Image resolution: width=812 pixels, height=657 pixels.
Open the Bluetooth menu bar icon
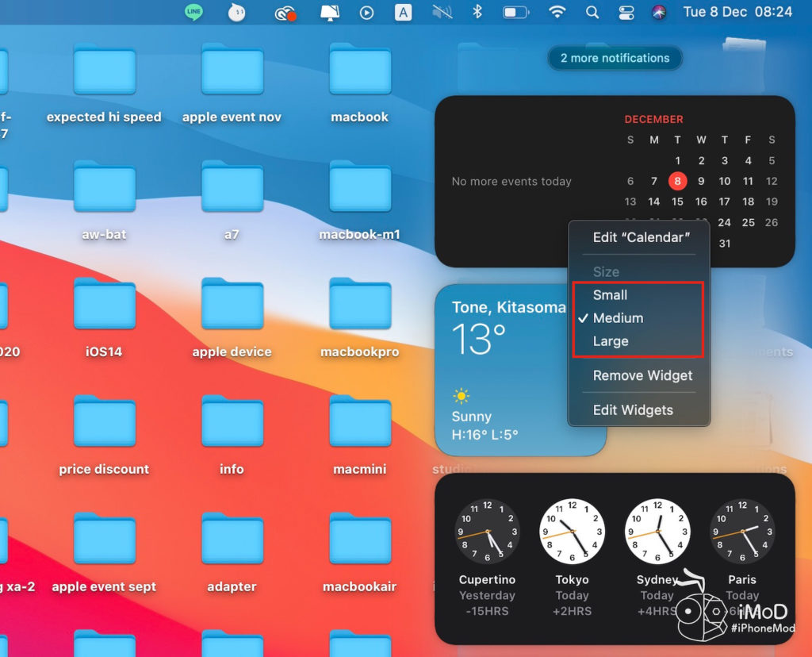pos(477,12)
